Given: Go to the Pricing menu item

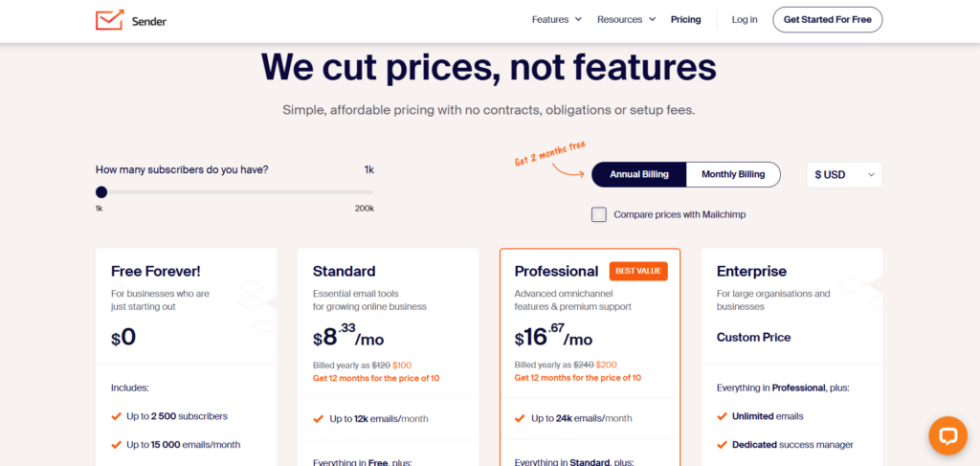Looking at the screenshot, I should (x=685, y=19).
